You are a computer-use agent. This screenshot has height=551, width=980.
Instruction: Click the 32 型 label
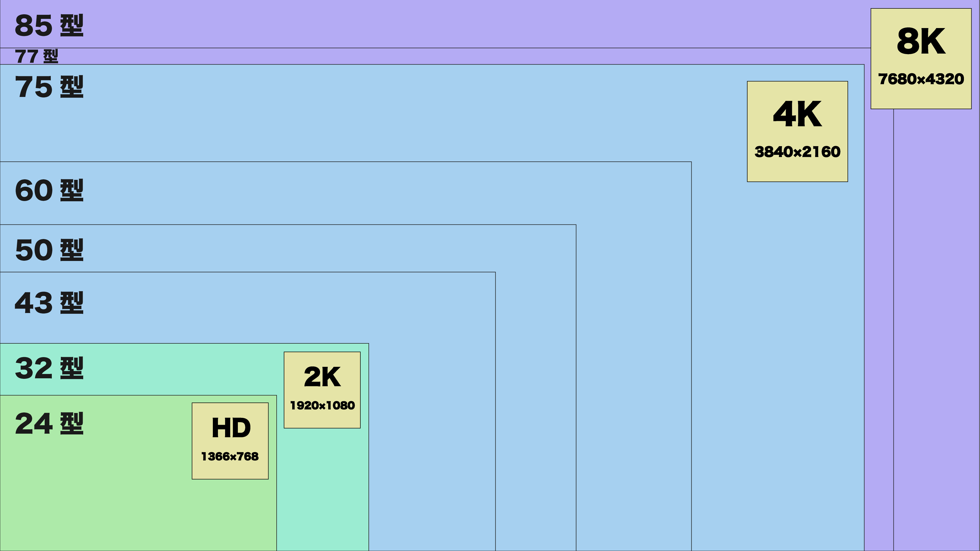click(x=49, y=368)
